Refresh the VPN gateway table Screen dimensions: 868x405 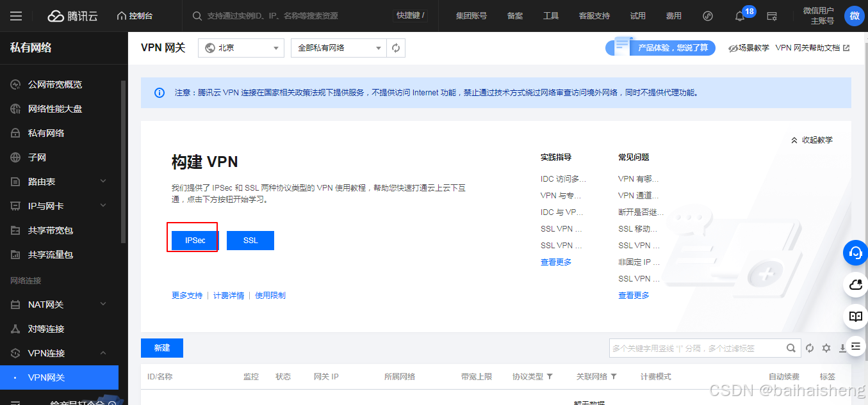point(810,348)
